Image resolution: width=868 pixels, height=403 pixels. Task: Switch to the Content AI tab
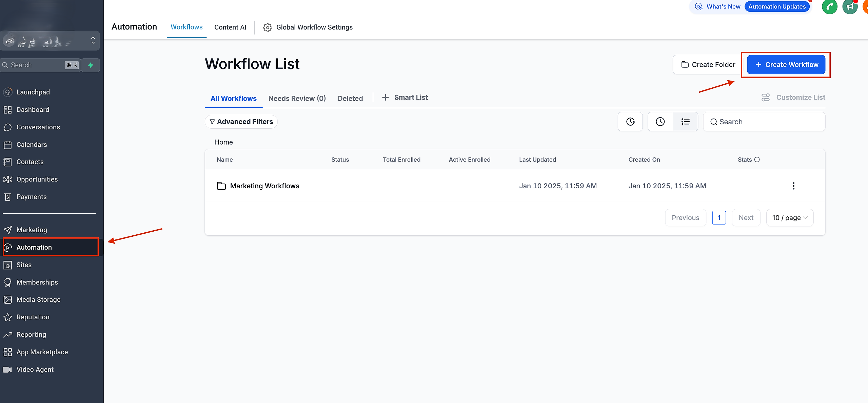pos(230,27)
